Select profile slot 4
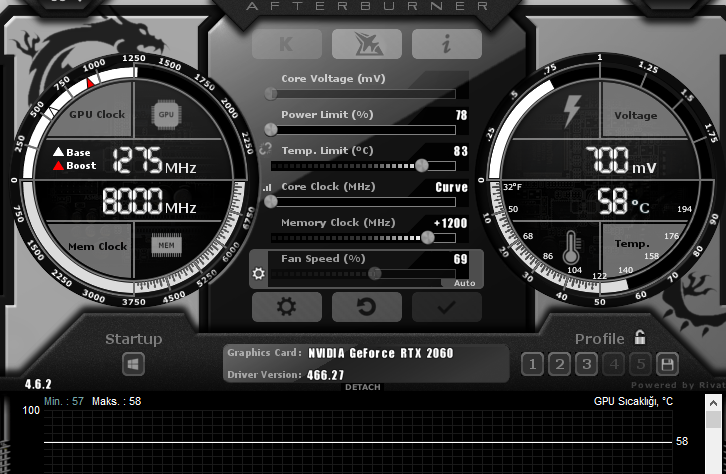726x474 pixels. tap(613, 364)
